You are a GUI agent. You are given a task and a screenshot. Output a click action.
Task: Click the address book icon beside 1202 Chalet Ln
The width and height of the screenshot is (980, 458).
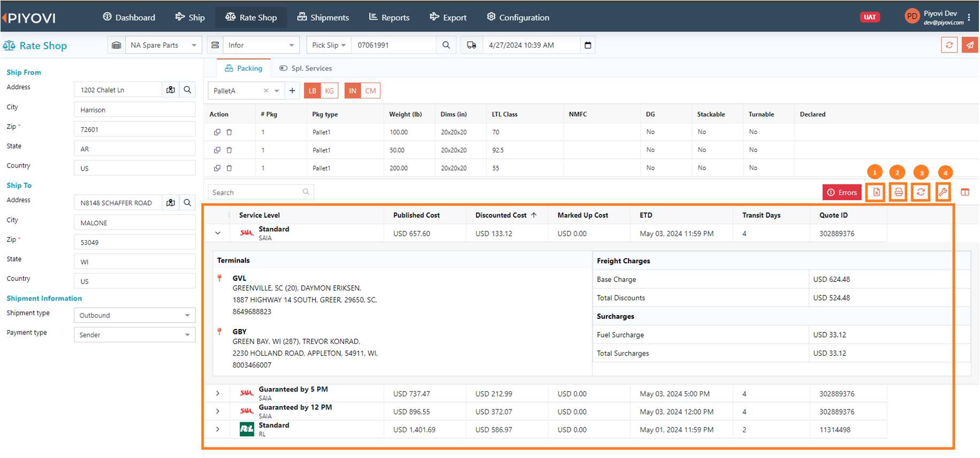point(171,90)
